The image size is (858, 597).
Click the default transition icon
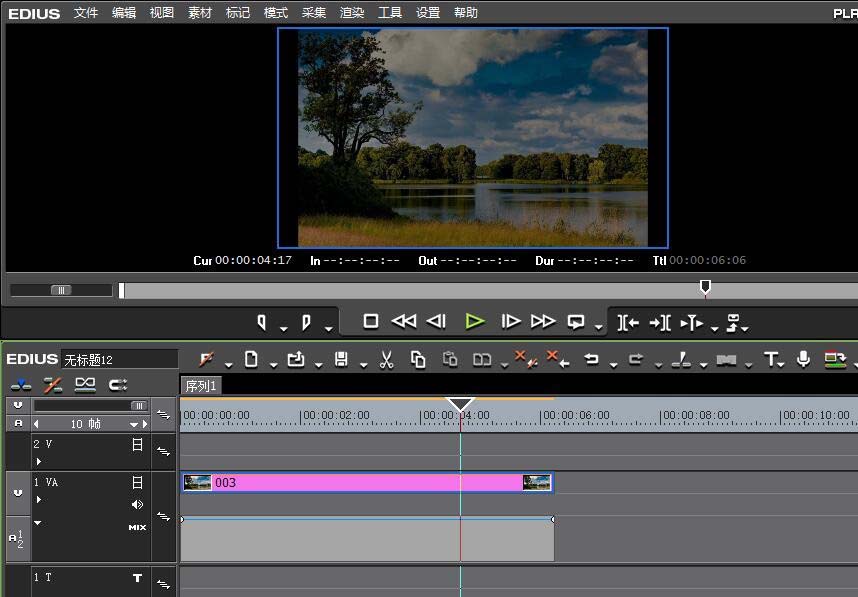[726, 360]
